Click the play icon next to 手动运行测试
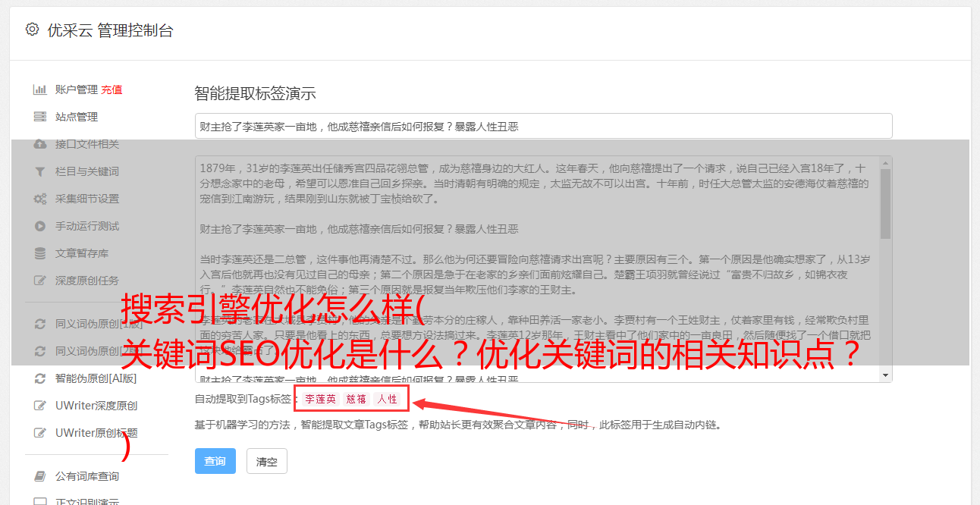This screenshot has height=505, width=980. (40, 226)
